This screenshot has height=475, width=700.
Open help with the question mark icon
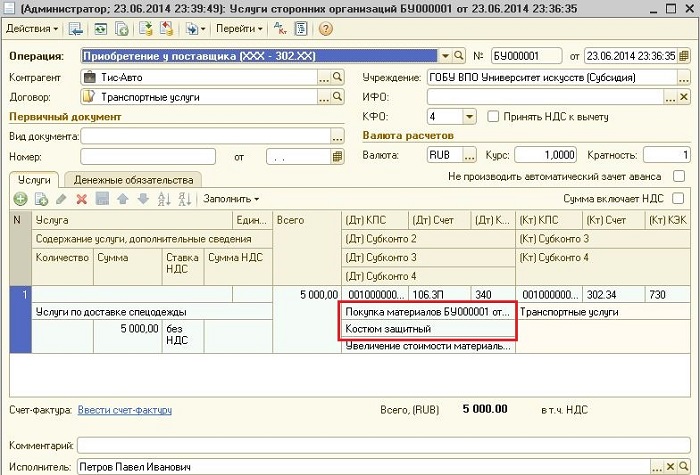click(325, 29)
